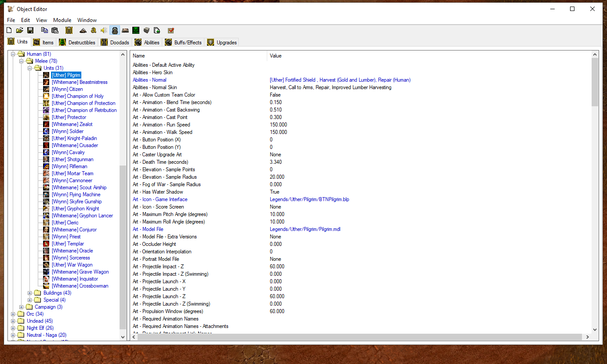Switch to the Abilities tab

pyautogui.click(x=147, y=42)
